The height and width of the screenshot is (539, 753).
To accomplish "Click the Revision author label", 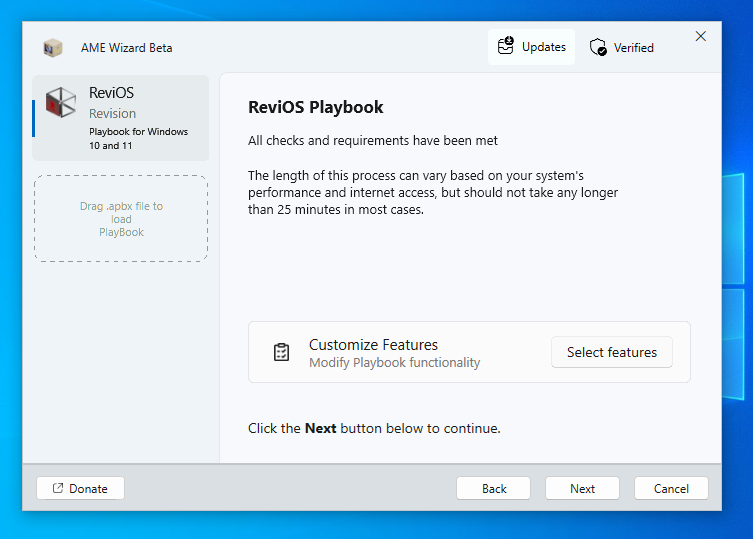I will pyautogui.click(x=112, y=113).
